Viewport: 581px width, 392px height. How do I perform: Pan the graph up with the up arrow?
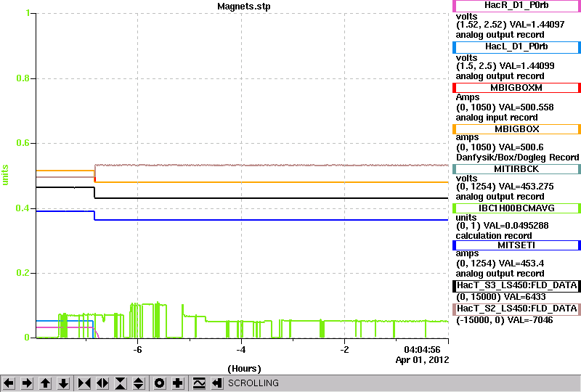coord(45,383)
